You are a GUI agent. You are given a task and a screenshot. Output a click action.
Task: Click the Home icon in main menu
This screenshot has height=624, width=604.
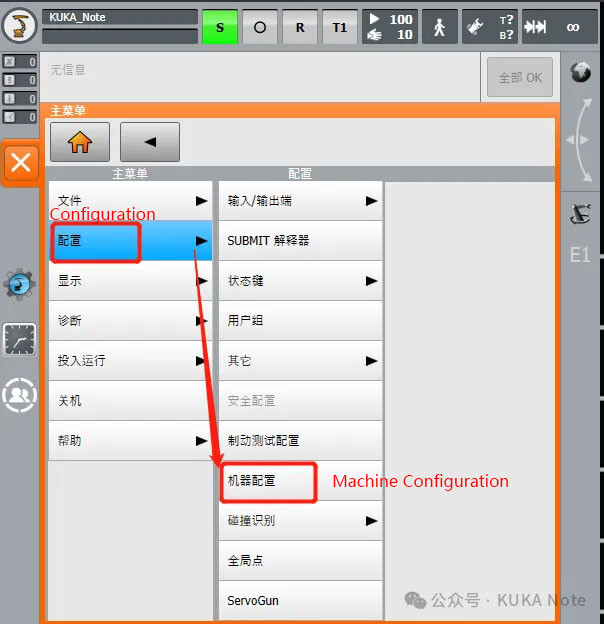point(80,142)
